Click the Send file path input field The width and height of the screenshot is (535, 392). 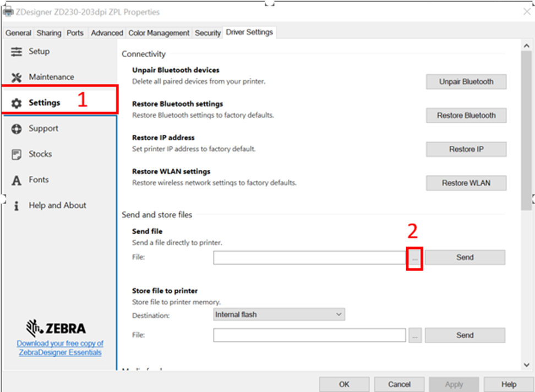[x=310, y=257]
